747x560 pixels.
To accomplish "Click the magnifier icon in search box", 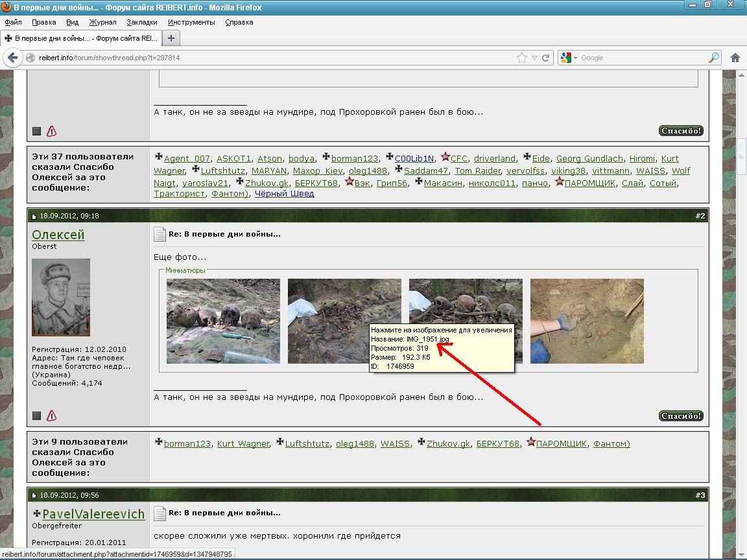I will pos(713,58).
